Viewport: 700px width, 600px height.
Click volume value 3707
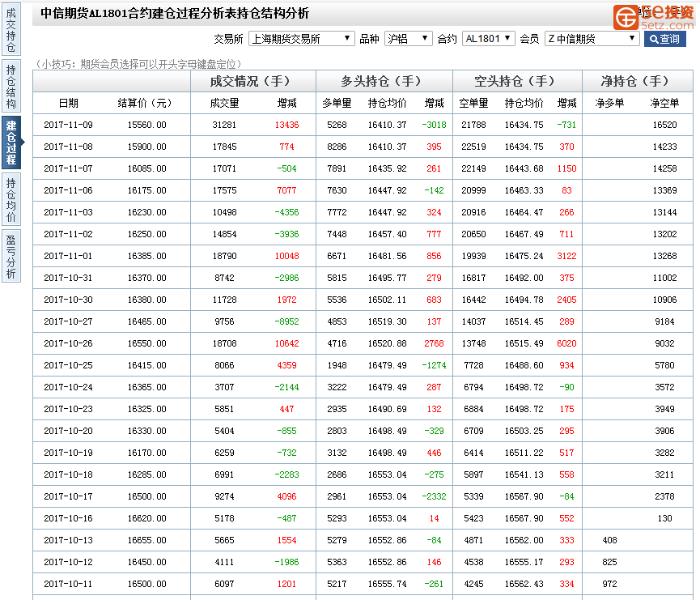[224, 387]
